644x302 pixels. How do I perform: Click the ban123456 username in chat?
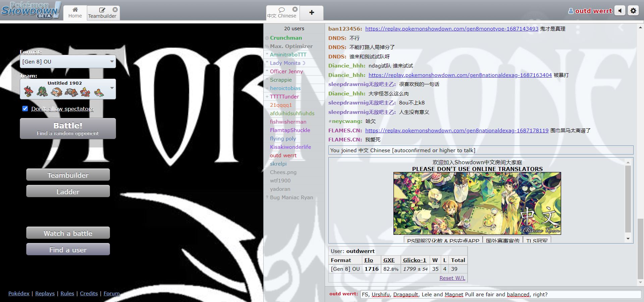pos(345,29)
